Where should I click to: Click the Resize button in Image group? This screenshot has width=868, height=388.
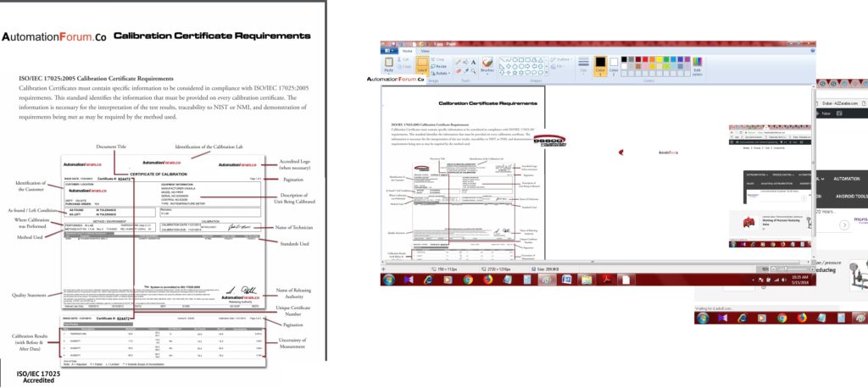[441, 66]
